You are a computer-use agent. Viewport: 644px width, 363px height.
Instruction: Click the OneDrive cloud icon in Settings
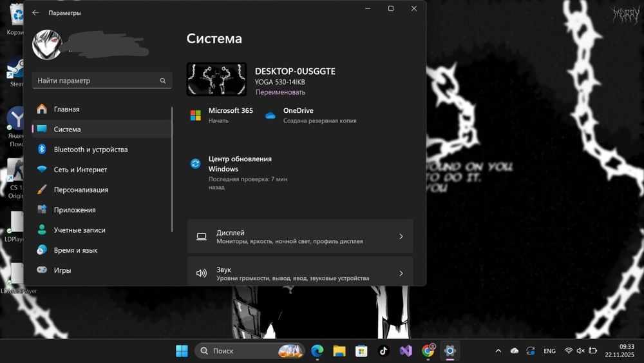tap(270, 115)
